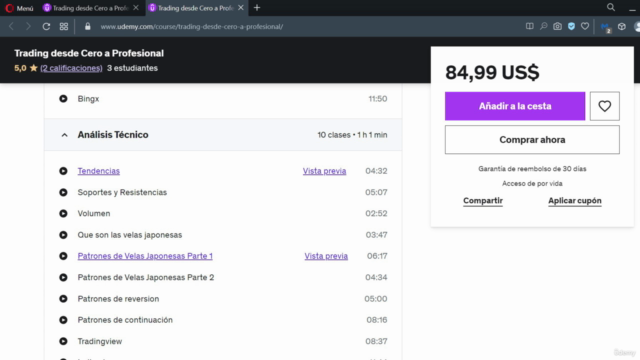Click play icon beside Tendencias
The width and height of the screenshot is (640, 360).
pyautogui.click(x=63, y=171)
